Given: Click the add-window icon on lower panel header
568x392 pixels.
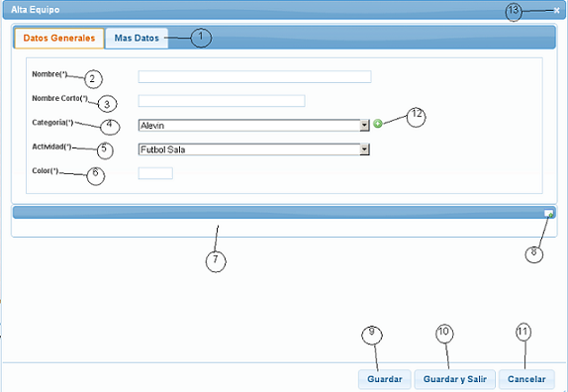Looking at the screenshot, I should (548, 214).
